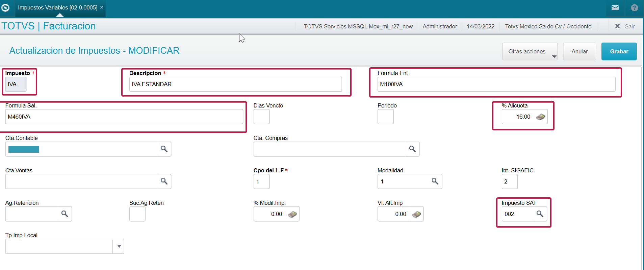This screenshot has height=270, width=644.
Task: Open the Impuesto SAT search magnifier
Action: 540,214
